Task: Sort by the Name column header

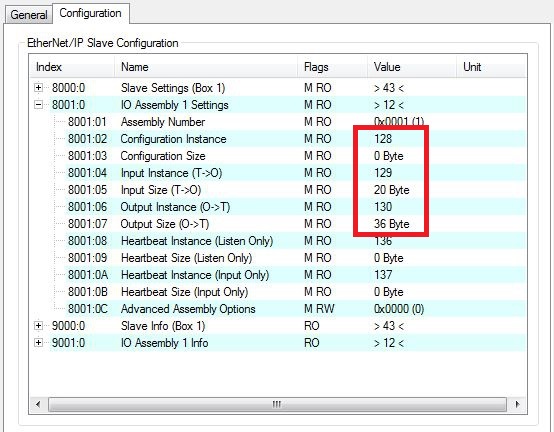Action: coord(206,67)
